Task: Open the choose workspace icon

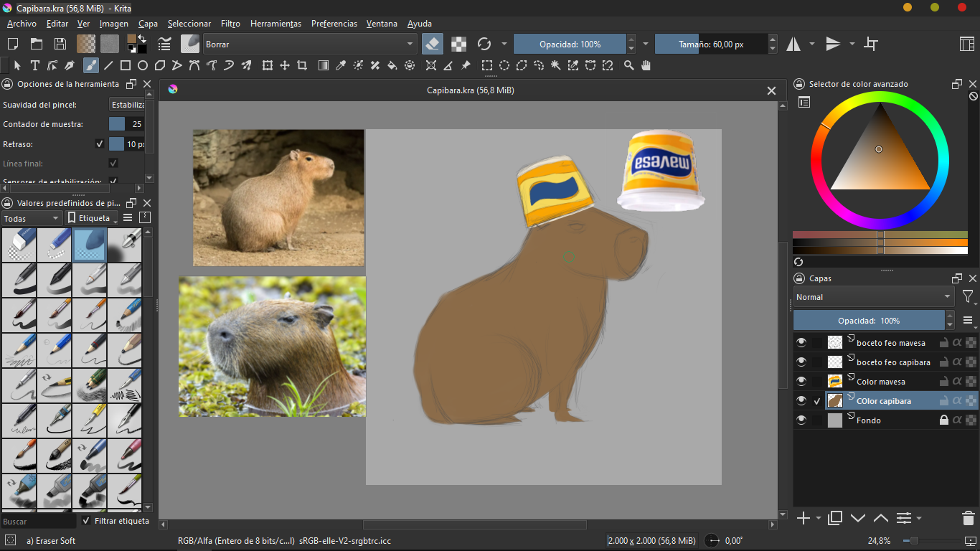Action: (x=967, y=44)
